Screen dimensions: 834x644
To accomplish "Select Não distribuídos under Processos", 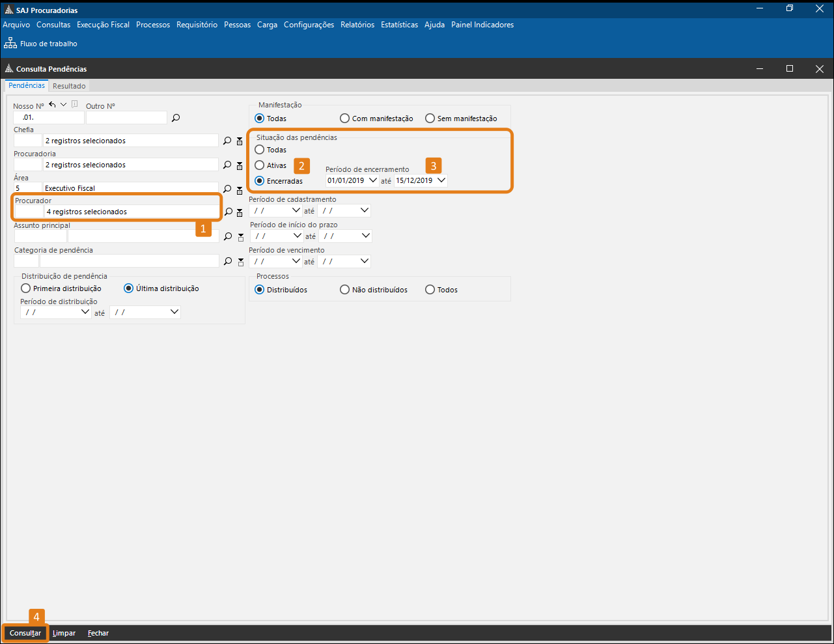I will pos(345,290).
